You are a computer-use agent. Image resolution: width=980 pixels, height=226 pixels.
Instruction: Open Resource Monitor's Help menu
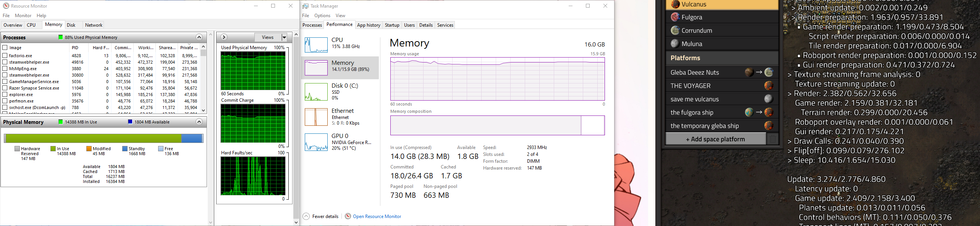tap(41, 16)
